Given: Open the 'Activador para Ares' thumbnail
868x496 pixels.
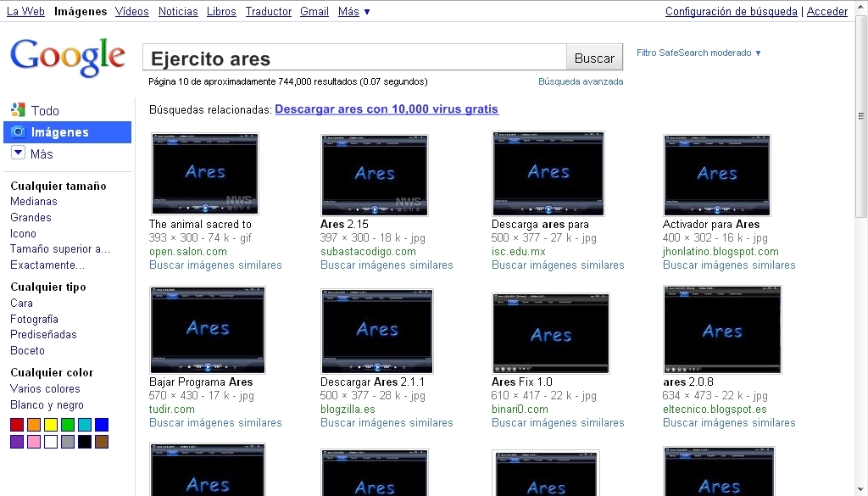Looking at the screenshot, I should coord(716,174).
